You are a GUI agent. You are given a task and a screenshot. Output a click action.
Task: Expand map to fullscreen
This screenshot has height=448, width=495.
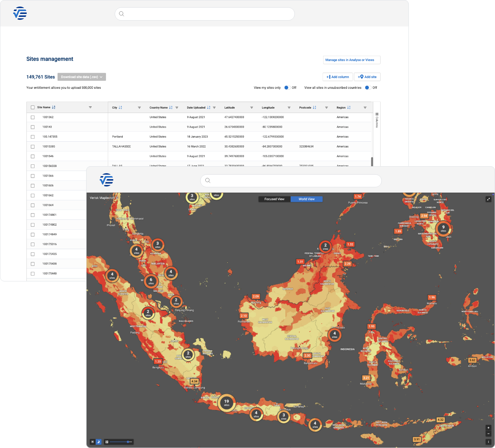(488, 199)
